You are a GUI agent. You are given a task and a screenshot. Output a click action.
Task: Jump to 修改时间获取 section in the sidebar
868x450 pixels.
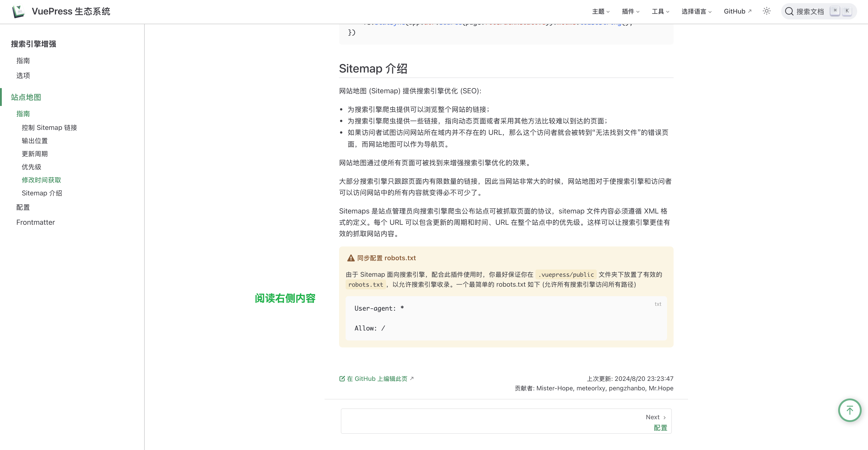(x=41, y=180)
